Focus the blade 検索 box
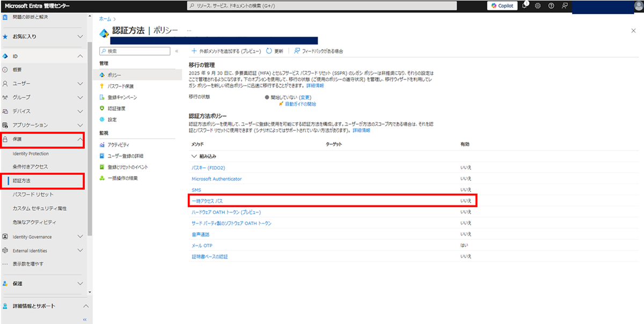 point(135,51)
